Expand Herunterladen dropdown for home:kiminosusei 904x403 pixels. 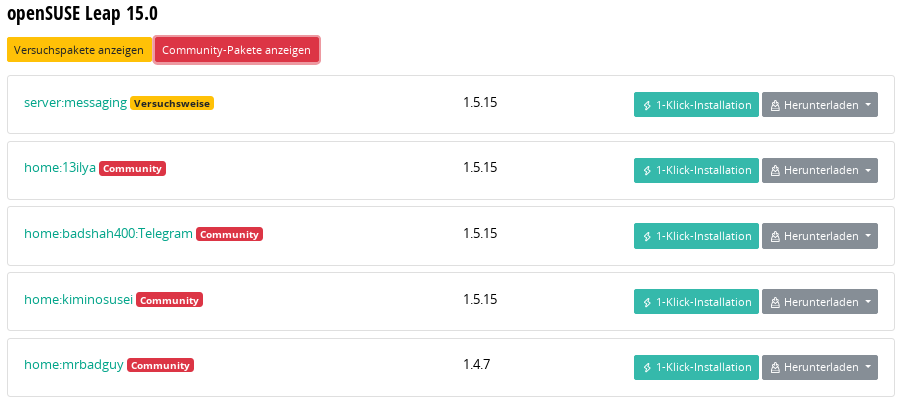pyautogui.click(x=820, y=302)
